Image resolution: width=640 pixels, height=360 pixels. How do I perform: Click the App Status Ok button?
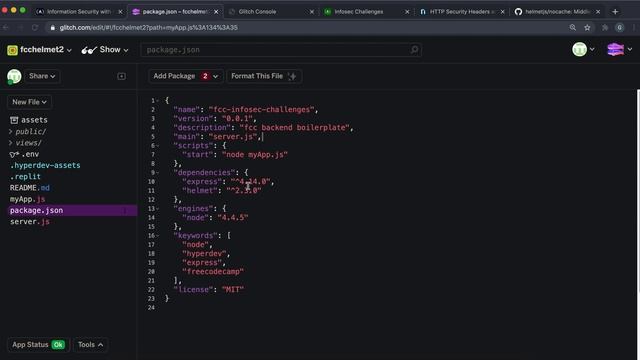pos(38,344)
